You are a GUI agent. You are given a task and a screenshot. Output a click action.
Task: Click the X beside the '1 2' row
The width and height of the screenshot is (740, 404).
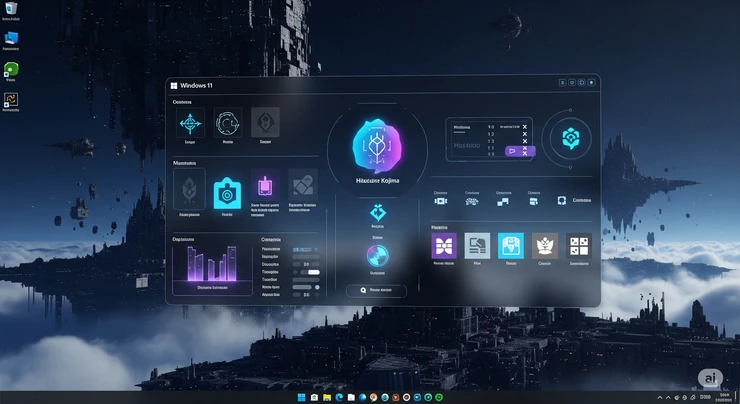coord(524,134)
